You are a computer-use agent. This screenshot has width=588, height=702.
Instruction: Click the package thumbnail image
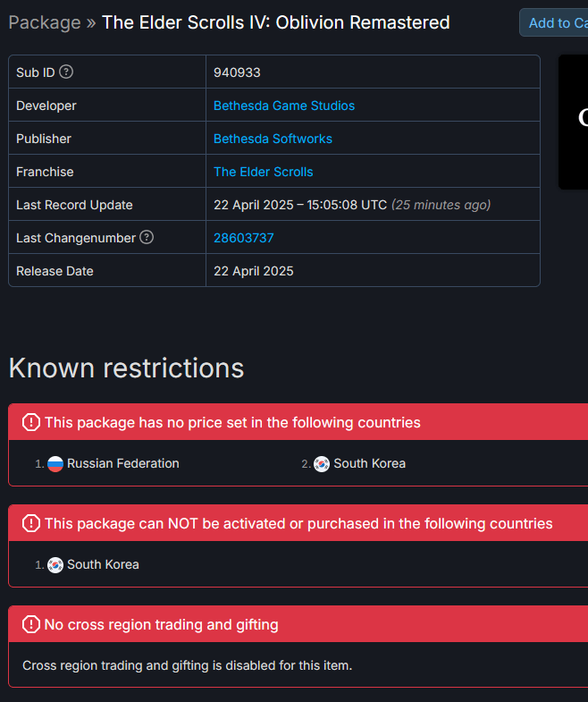[574, 122]
